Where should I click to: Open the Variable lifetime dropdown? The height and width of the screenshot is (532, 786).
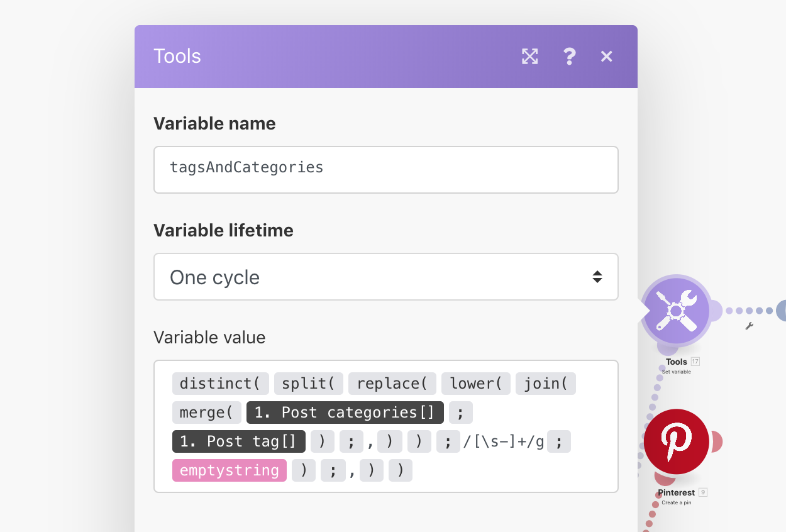[385, 277]
